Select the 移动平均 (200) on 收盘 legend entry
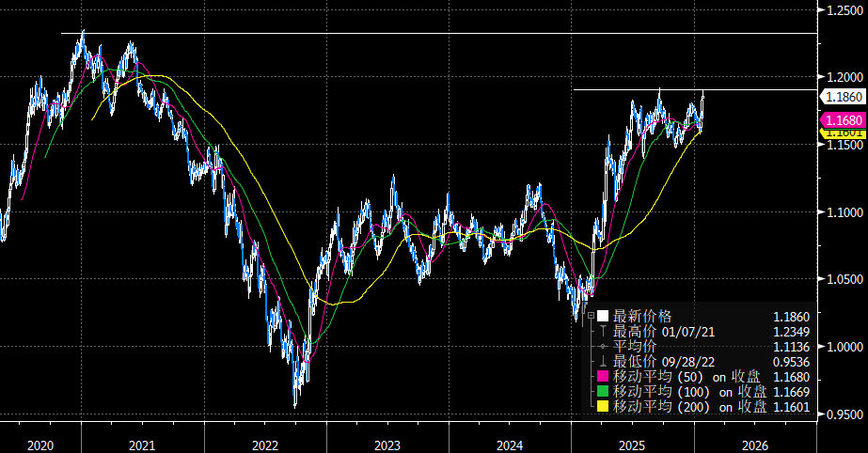The height and width of the screenshot is (453, 868). 689,407
